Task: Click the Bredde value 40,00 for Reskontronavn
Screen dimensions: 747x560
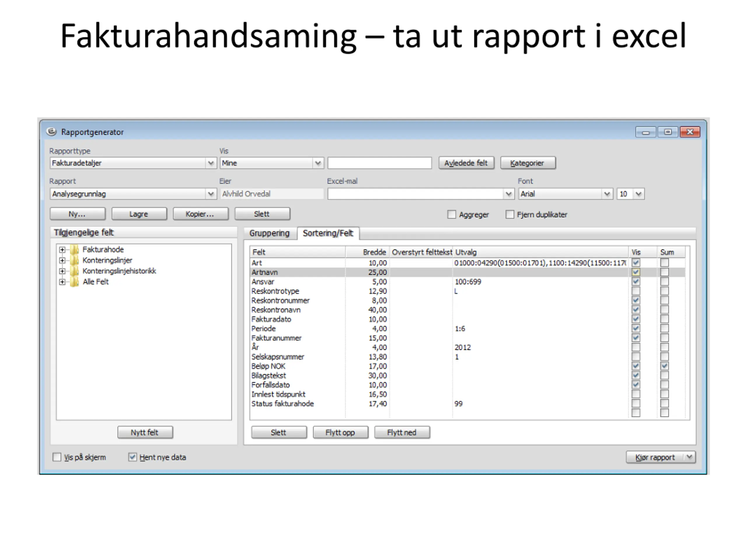Action: [378, 310]
